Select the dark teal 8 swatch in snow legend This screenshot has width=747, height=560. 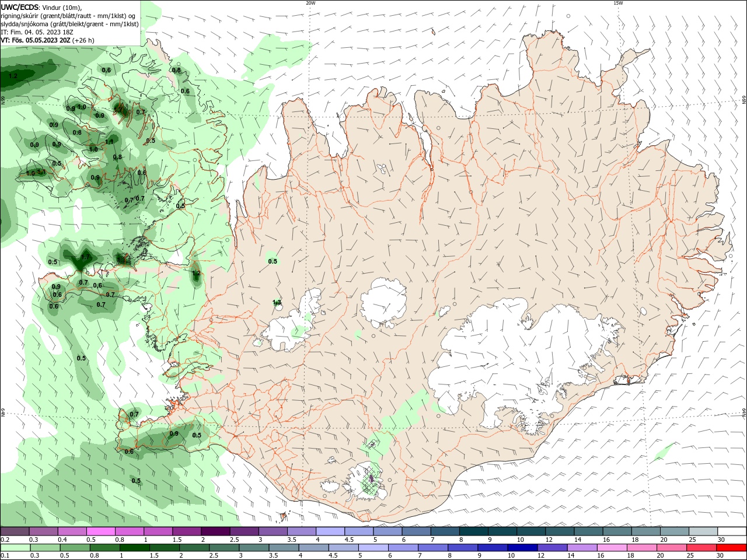(x=473, y=531)
